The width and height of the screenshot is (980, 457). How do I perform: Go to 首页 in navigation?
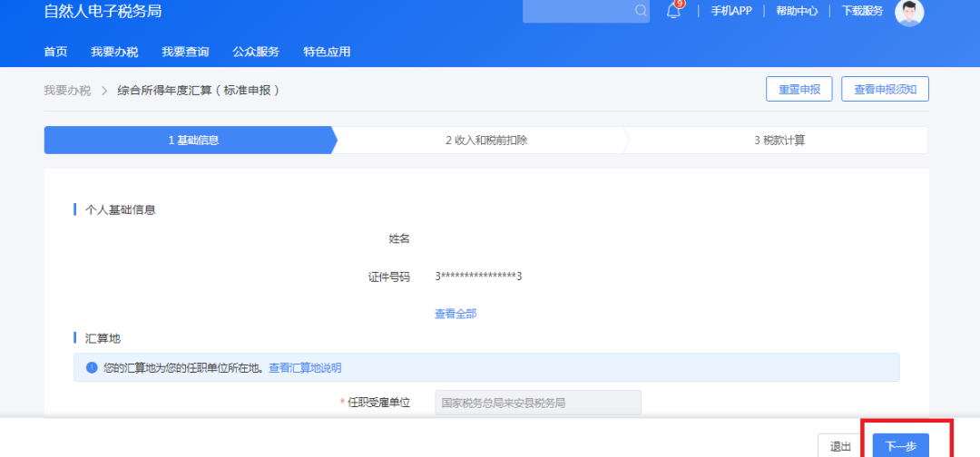pos(55,52)
